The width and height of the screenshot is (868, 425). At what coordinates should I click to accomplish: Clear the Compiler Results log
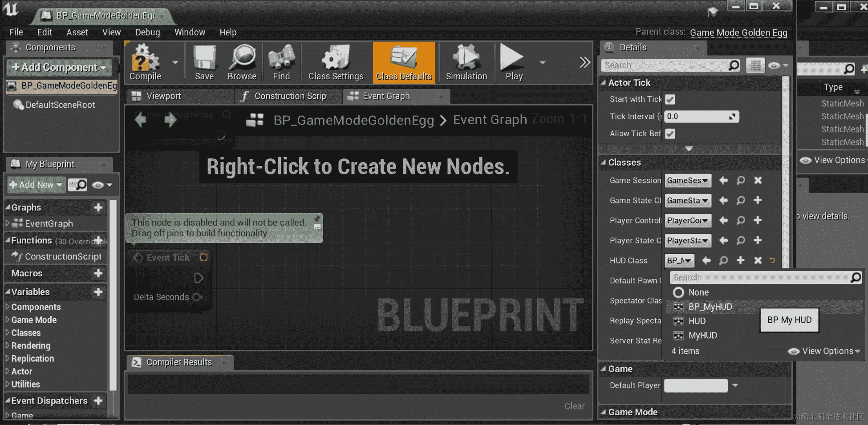(x=575, y=406)
